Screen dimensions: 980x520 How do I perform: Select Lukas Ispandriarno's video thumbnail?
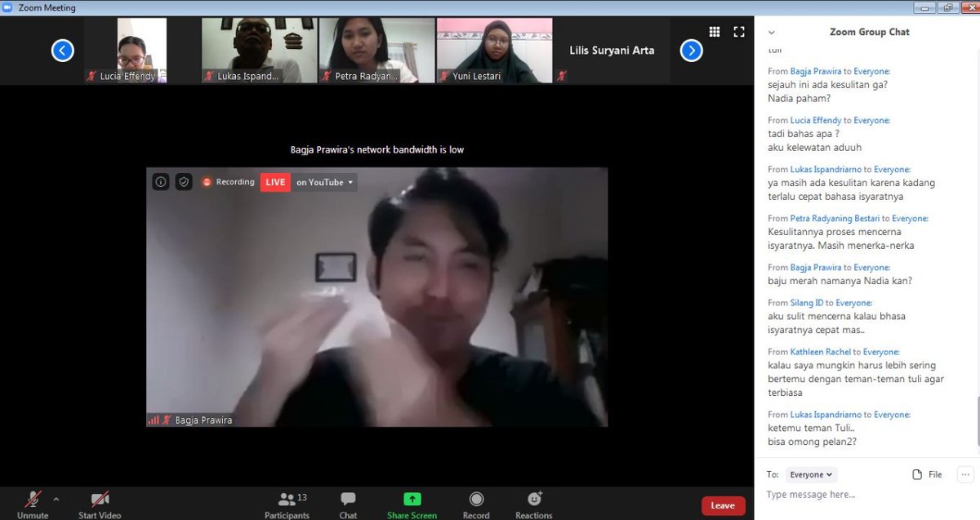[259, 51]
